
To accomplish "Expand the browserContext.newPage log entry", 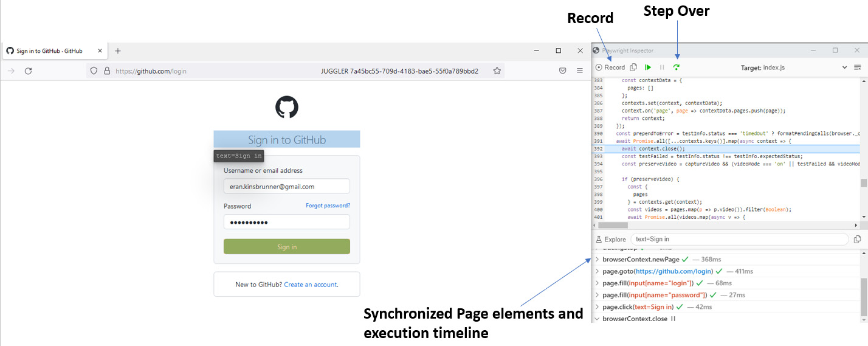I will pyautogui.click(x=597, y=260).
